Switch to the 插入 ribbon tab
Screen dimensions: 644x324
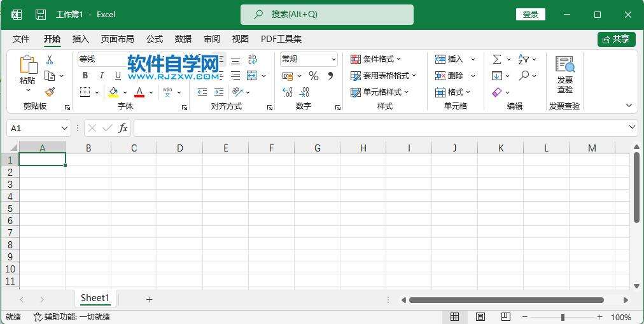coord(80,39)
